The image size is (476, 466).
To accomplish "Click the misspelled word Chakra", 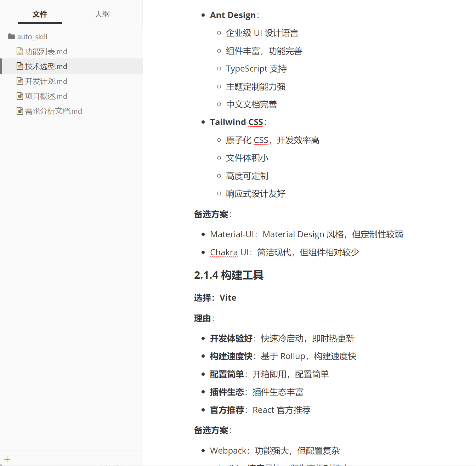I will point(223,252).
